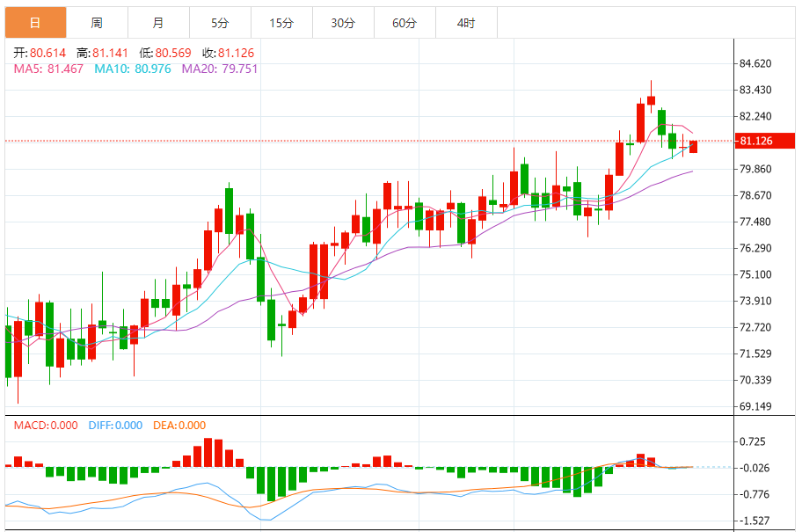Image resolution: width=802 pixels, height=532 pixels.
Task: Click the 78.670 price axis label
Action: click(755, 195)
